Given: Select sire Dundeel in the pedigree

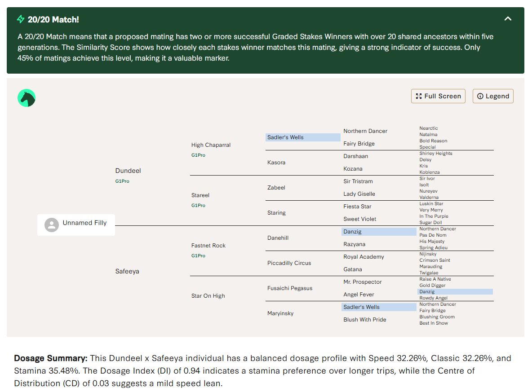Looking at the screenshot, I should (x=128, y=171).
